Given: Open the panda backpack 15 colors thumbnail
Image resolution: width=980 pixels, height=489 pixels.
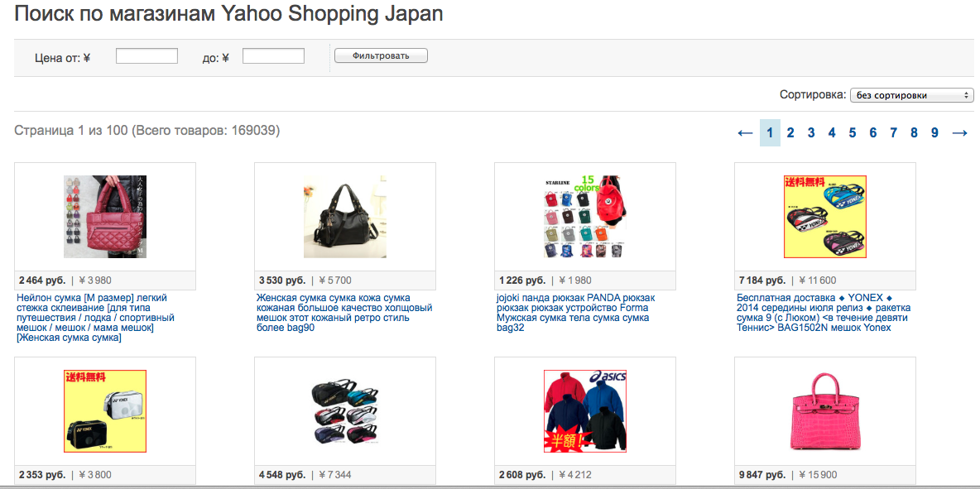Looking at the screenshot, I should (585, 216).
